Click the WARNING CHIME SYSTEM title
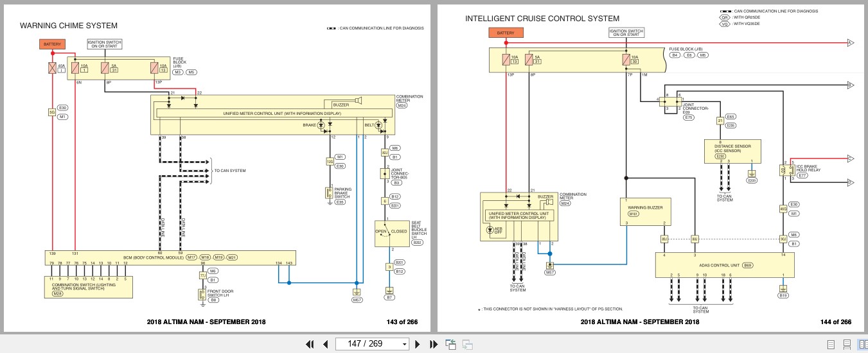This screenshot has height=353, width=868. (69, 26)
